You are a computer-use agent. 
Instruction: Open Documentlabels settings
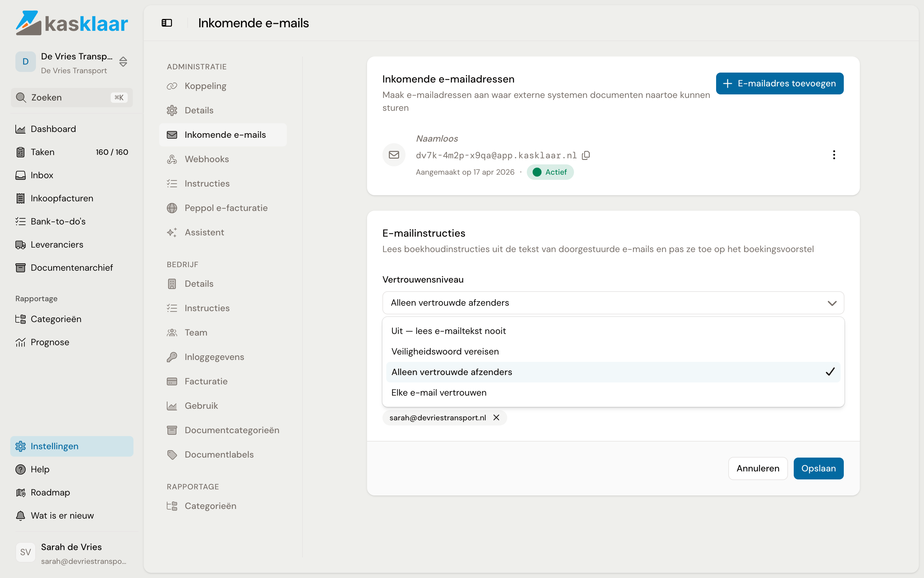[x=223, y=454]
